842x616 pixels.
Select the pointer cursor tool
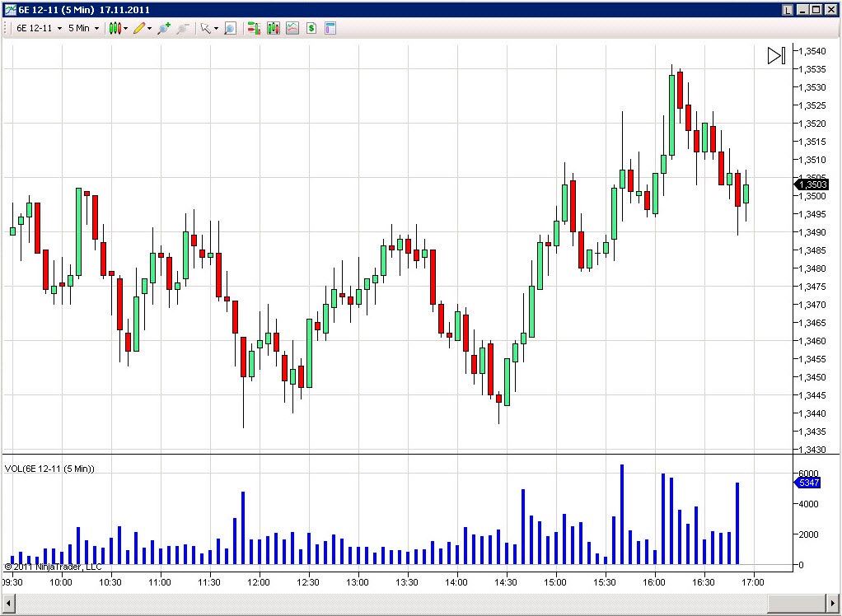tap(205, 28)
